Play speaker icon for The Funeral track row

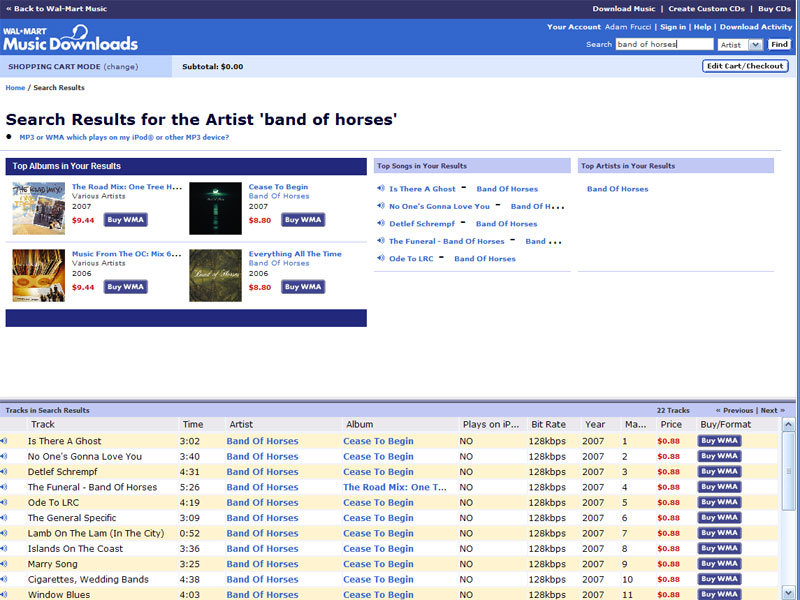4,487
